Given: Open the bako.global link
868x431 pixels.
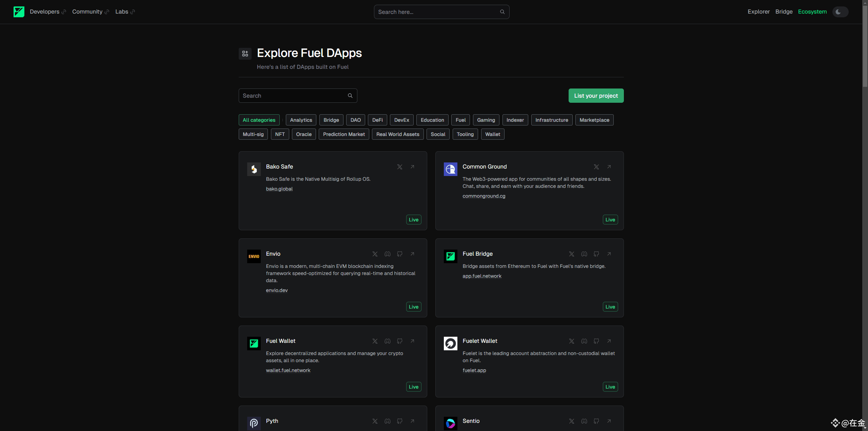Looking at the screenshot, I should pos(279,189).
